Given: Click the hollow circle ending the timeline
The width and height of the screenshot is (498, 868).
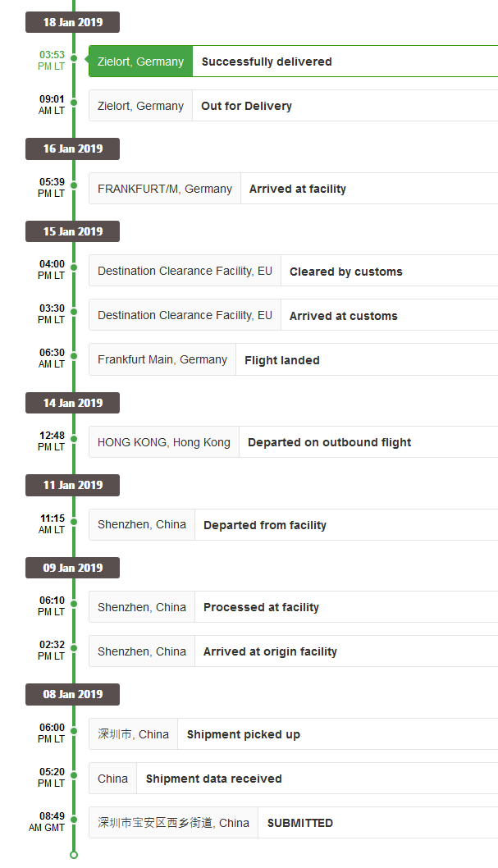Looking at the screenshot, I should (74, 855).
